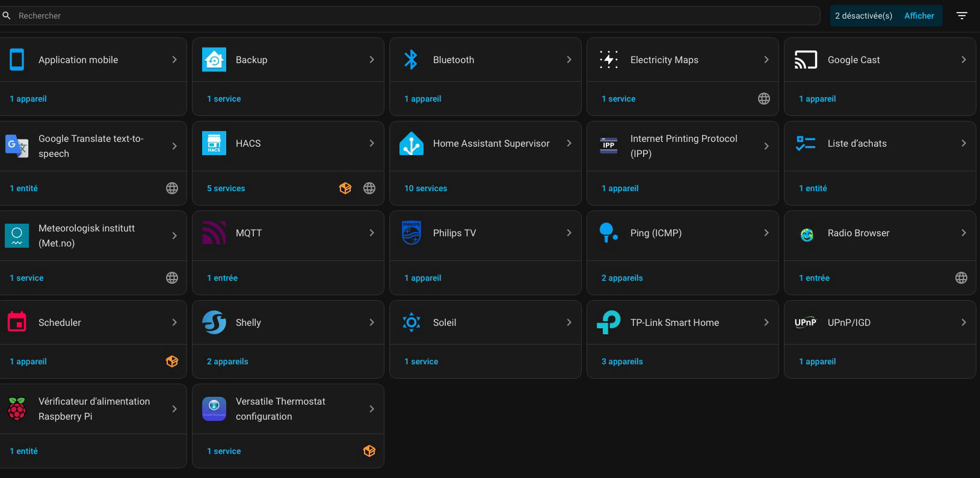Click the Bluetooth integration icon
This screenshot has height=478, width=980.
411,60
